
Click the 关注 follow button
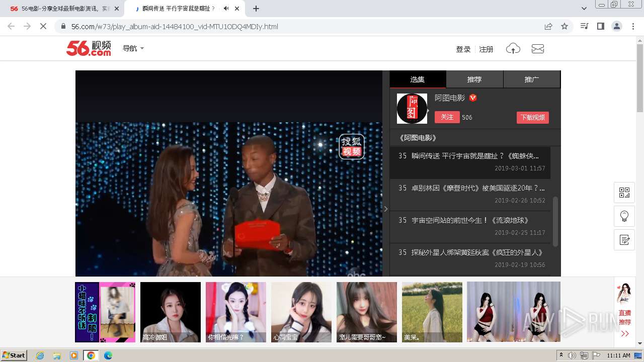click(x=447, y=117)
